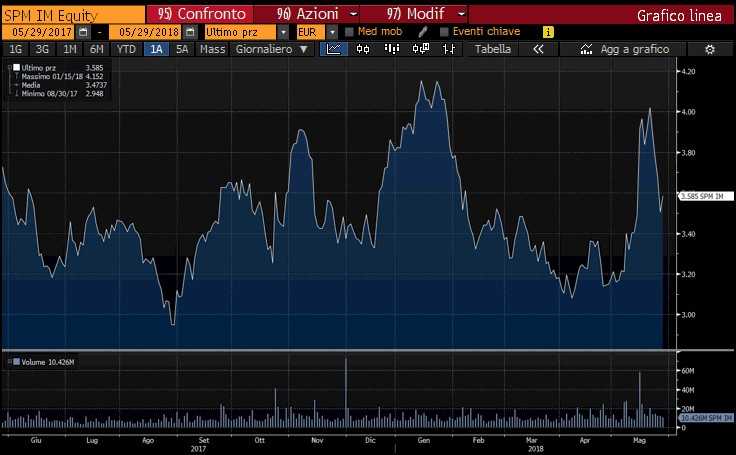Click the Minimo 08/30/17 legend row
736x455 pixels.
coord(59,93)
